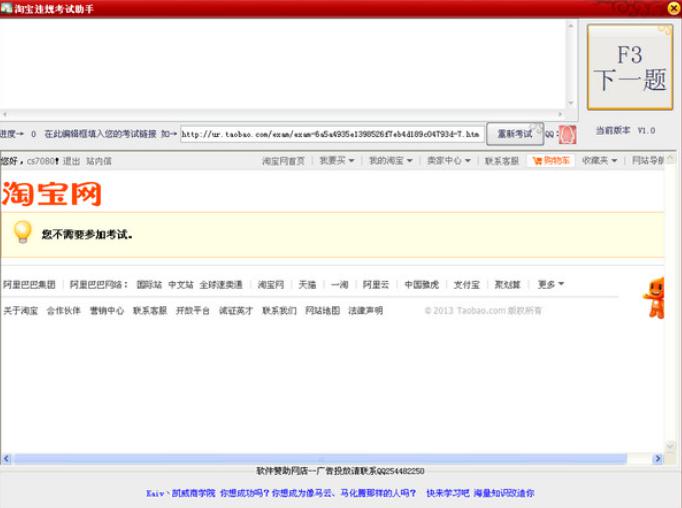
Task: Open the shopping cart 购物车
Action: (x=551, y=160)
